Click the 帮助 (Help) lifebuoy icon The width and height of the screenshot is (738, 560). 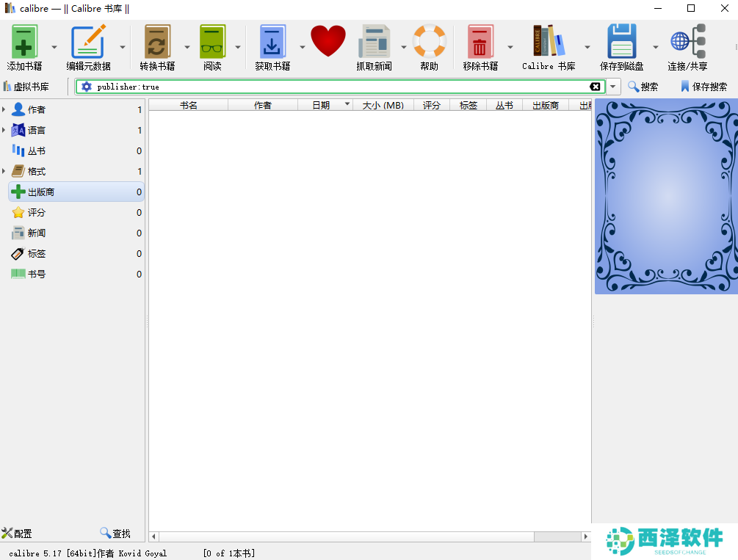pos(430,41)
